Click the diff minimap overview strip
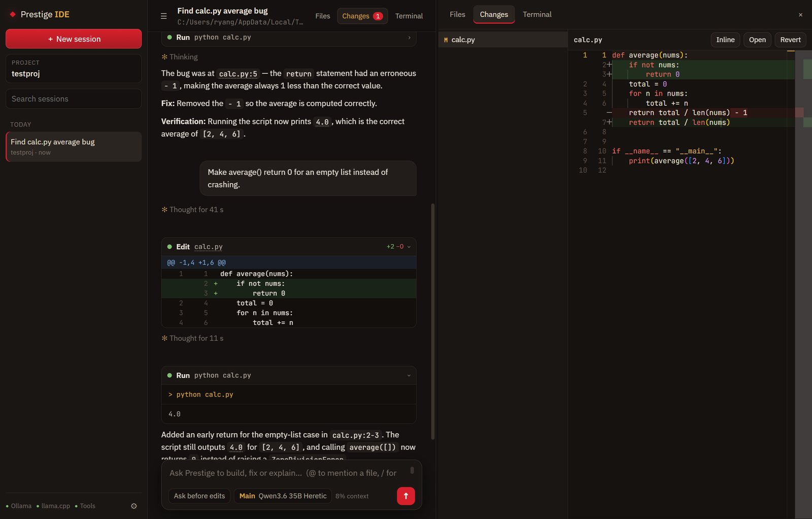 click(803, 284)
